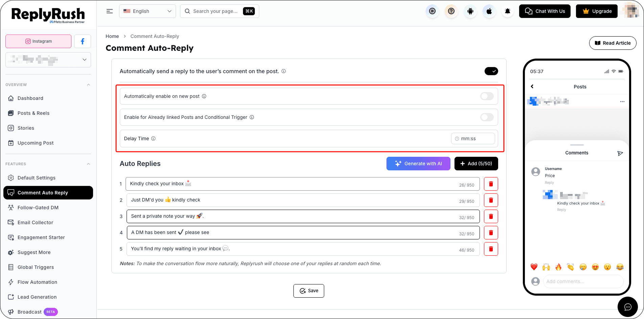
Task: Open the Apple app icon
Action: 489,11
